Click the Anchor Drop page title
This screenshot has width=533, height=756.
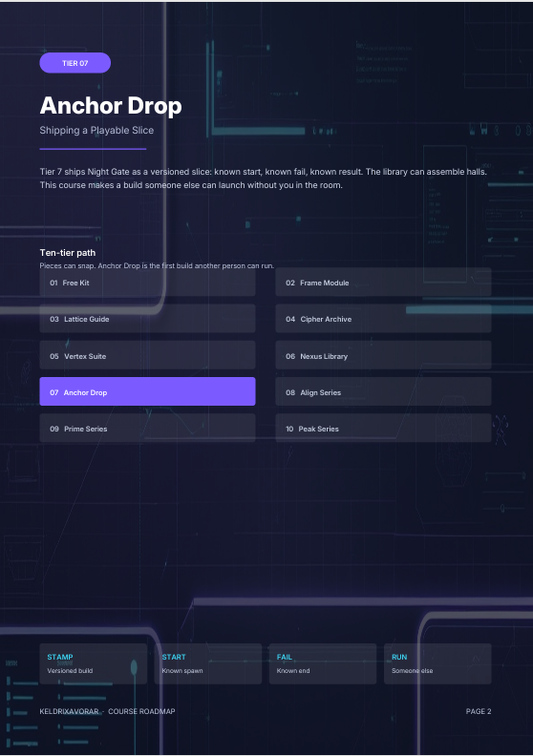[111, 106]
